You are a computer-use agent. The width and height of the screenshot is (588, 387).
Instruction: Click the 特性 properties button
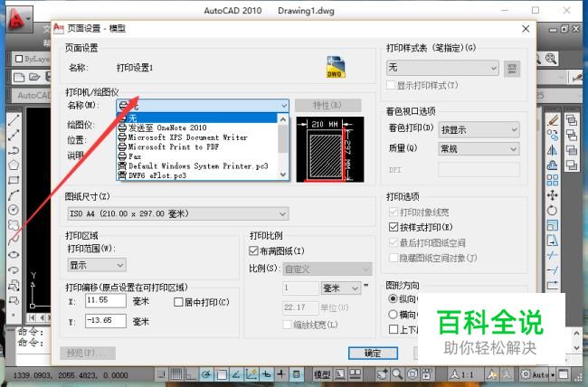pos(327,106)
